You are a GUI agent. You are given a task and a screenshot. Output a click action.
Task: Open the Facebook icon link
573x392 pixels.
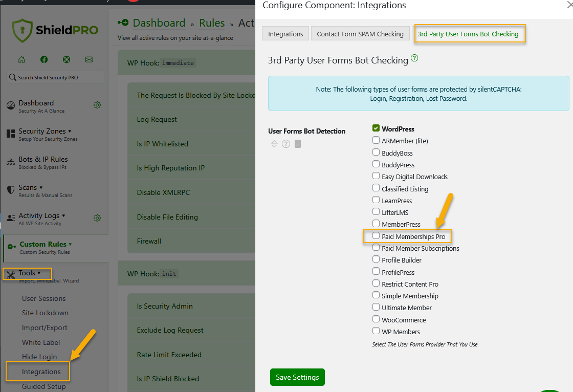coord(44,59)
